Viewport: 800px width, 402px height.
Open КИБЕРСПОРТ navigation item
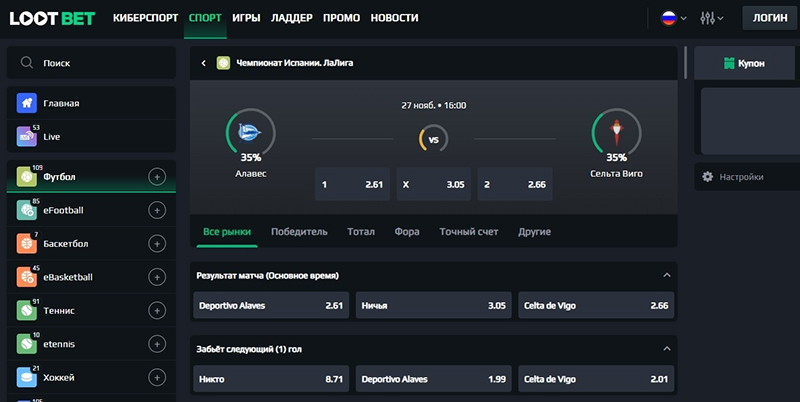point(145,18)
